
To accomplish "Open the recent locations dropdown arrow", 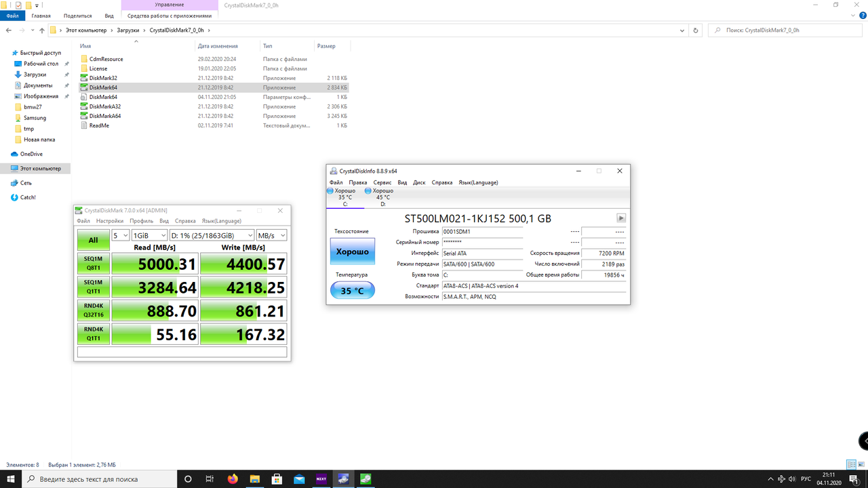I will click(32, 30).
